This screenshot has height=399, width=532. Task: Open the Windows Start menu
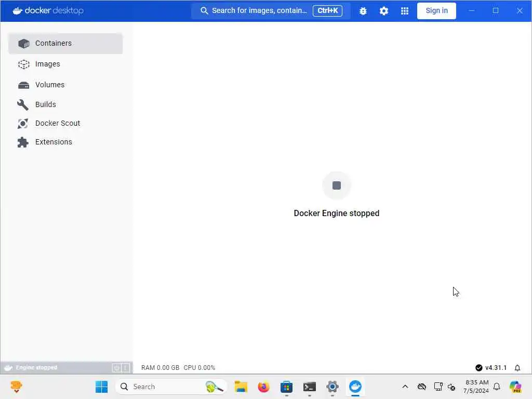tap(101, 387)
